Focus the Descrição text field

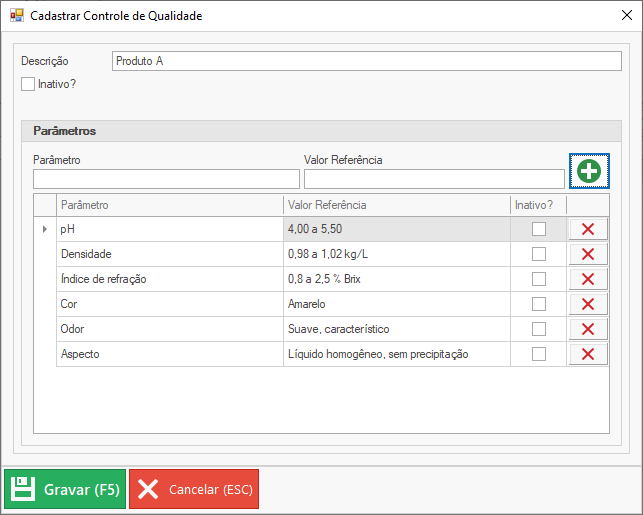366,61
